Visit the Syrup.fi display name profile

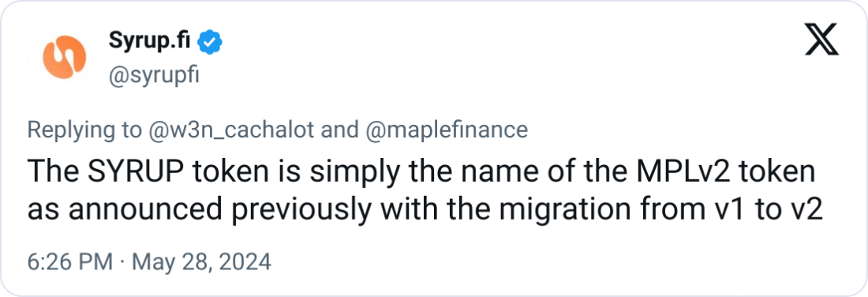click(x=149, y=42)
